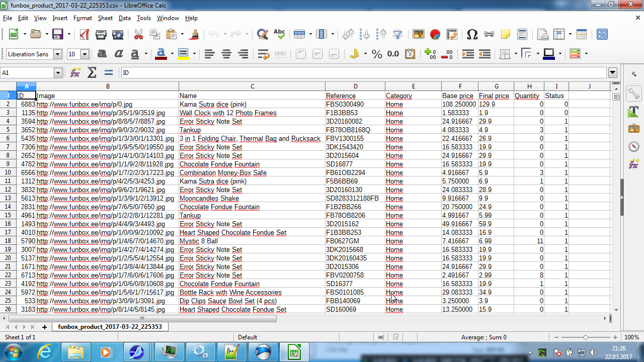Viewport: 644px width, 362px height.
Task: Export directly as PDF
Action: click(x=84, y=34)
